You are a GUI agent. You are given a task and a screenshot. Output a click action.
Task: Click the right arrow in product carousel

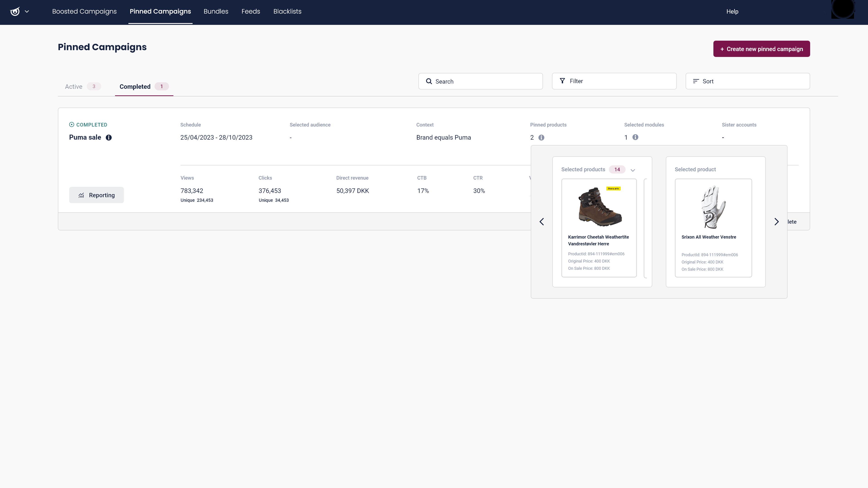[777, 221]
